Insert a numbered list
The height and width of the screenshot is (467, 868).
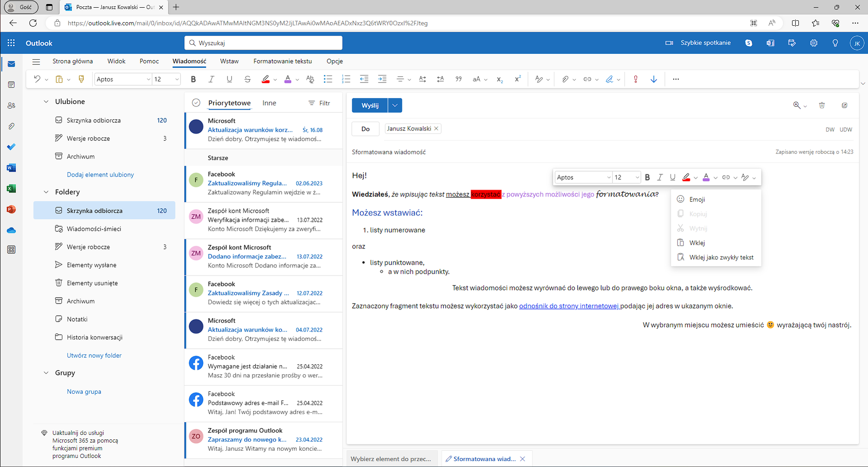pyautogui.click(x=346, y=79)
